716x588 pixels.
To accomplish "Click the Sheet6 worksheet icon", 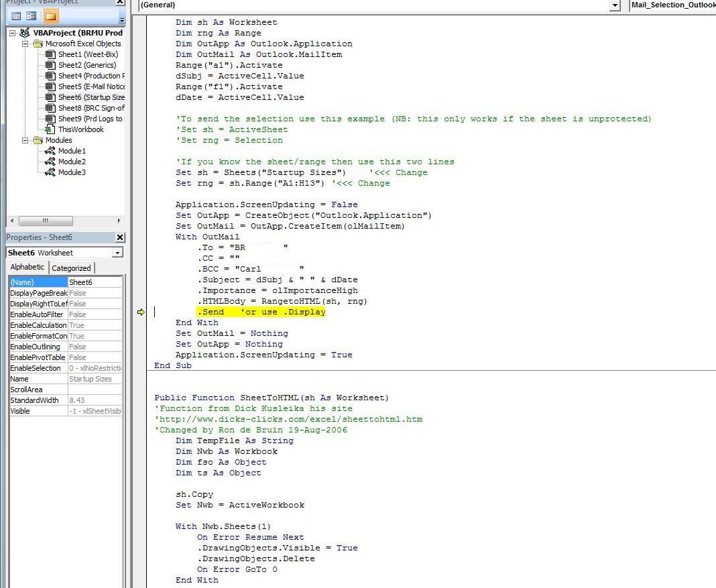I will [x=50, y=97].
